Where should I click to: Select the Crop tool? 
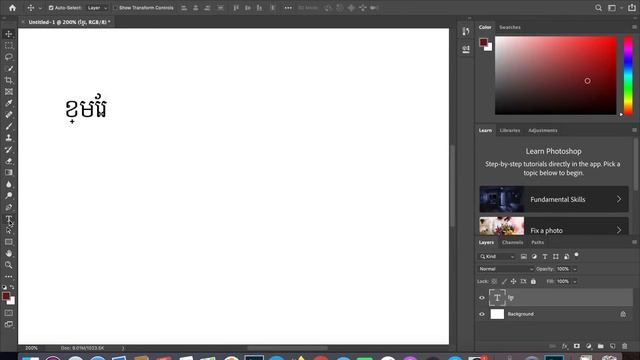(x=9, y=80)
